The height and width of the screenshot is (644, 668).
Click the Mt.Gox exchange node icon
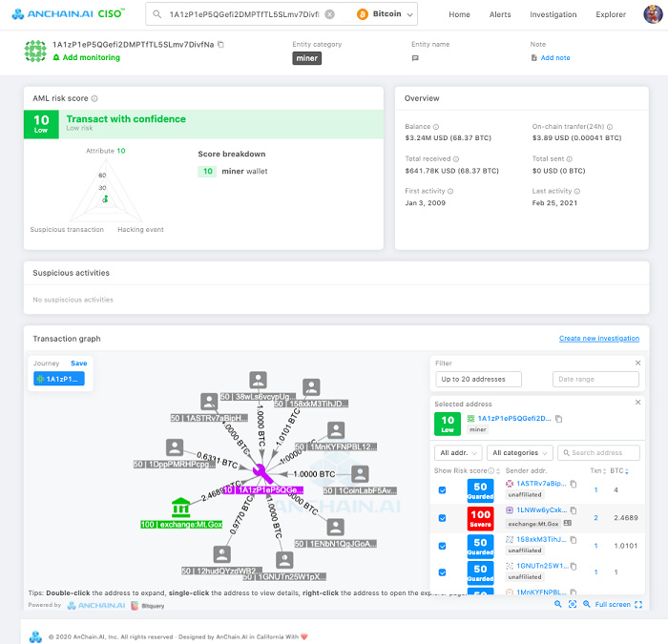pyautogui.click(x=180, y=507)
